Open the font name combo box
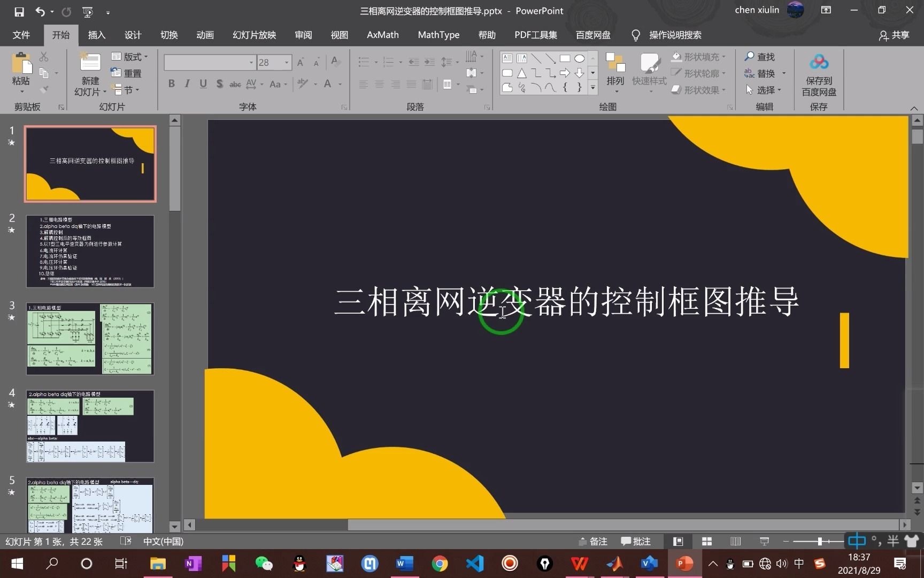 click(x=210, y=63)
